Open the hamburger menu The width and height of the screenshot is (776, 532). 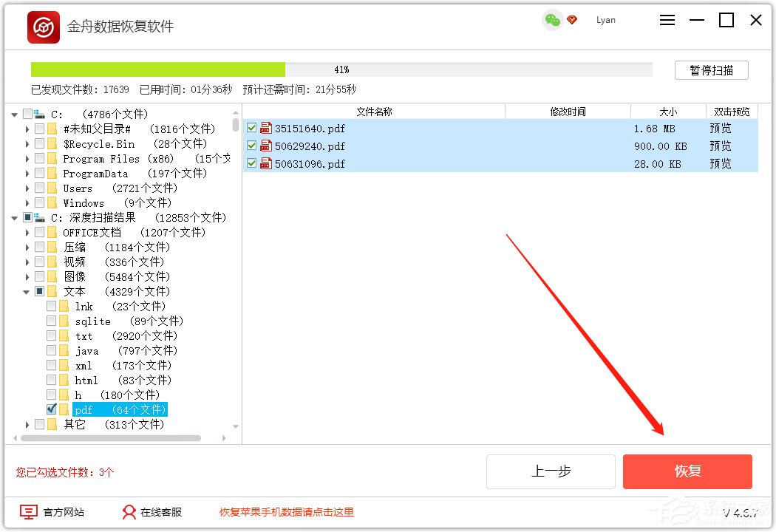pos(667,20)
